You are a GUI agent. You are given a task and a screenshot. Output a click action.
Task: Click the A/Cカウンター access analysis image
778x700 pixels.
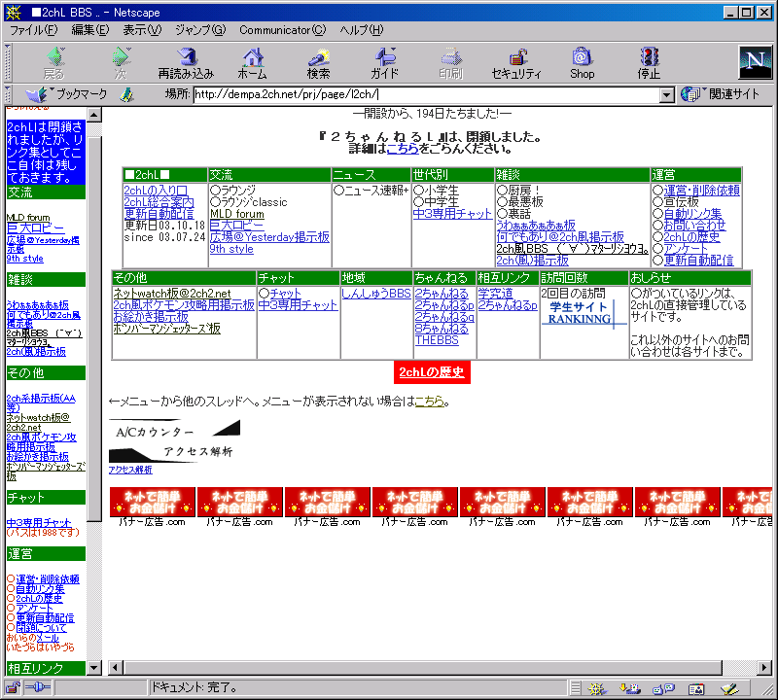[x=175, y=441]
